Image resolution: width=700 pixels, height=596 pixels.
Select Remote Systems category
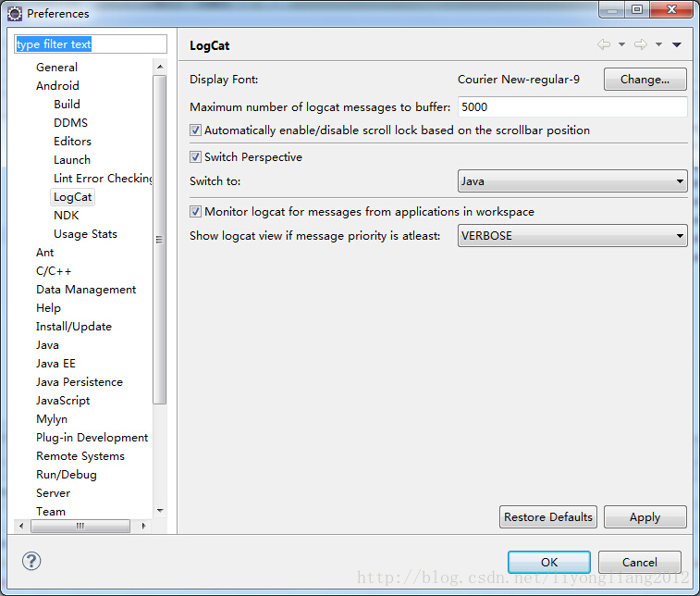coord(80,456)
